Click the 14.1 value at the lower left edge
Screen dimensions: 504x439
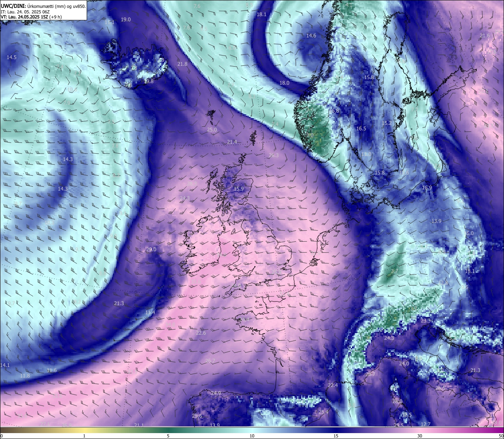coord(5,365)
